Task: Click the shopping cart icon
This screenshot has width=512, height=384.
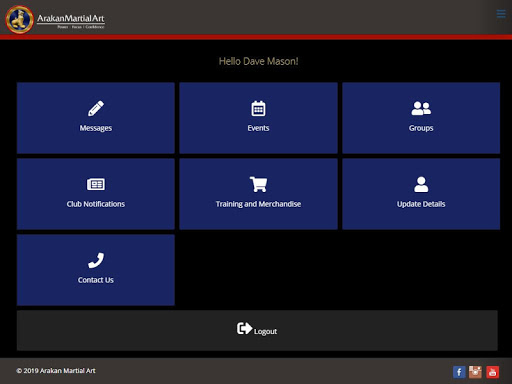Action: [x=258, y=184]
